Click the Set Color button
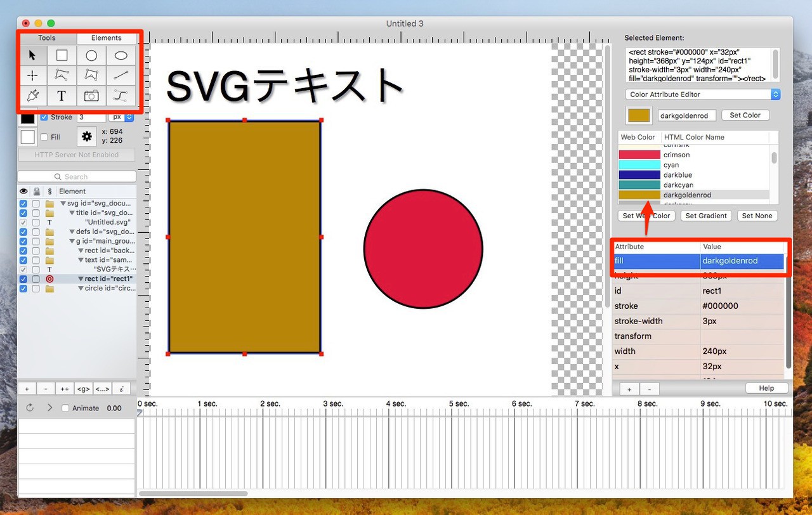812x515 pixels. click(745, 115)
